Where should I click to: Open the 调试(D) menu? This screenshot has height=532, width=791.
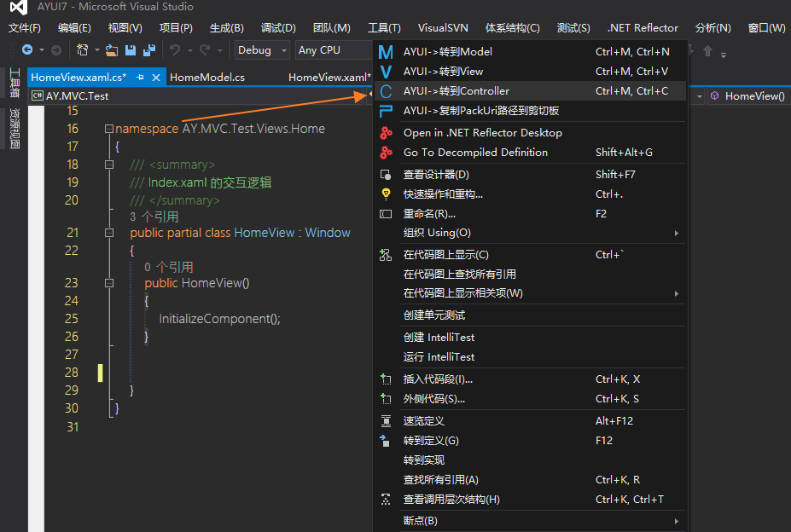click(x=278, y=28)
